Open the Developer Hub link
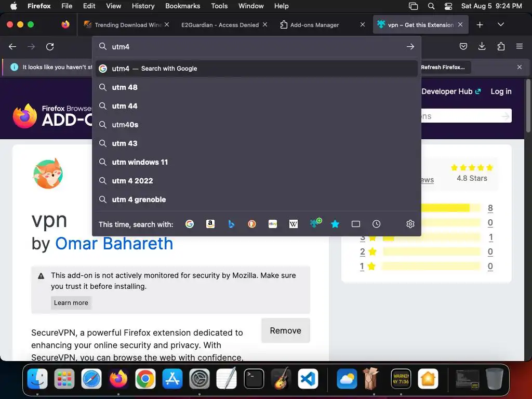The height and width of the screenshot is (399, 532). click(451, 91)
